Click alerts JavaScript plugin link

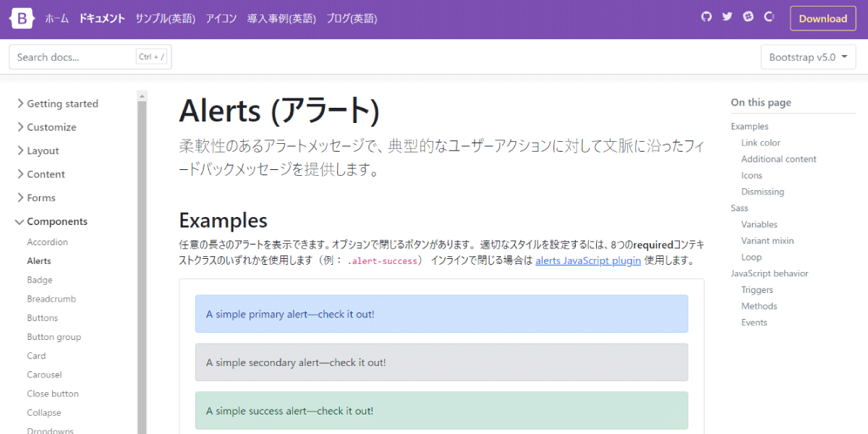(x=588, y=260)
